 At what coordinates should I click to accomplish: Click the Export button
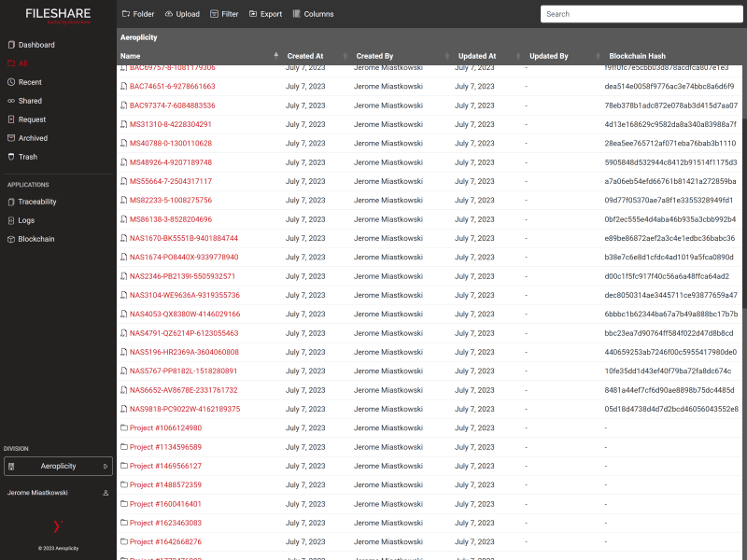tap(266, 14)
